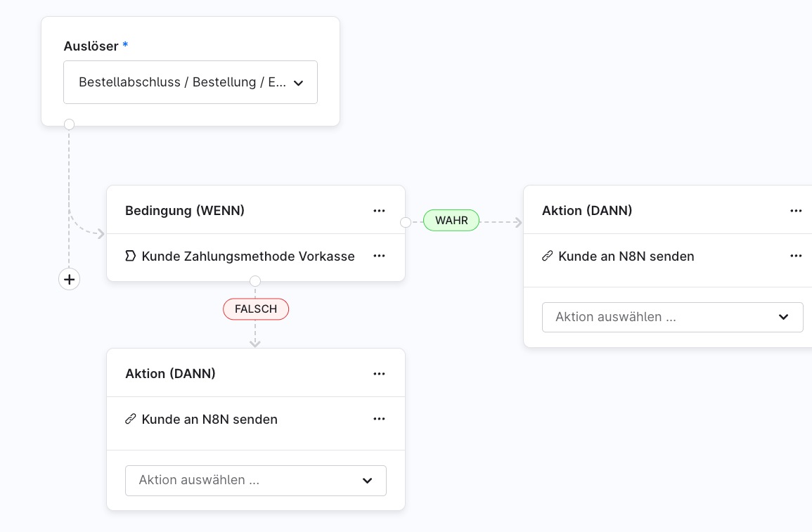Viewport: 812px width, 532px height.
Task: Open options for Kunde an N8N senden in WAHR branch
Action: click(x=796, y=257)
